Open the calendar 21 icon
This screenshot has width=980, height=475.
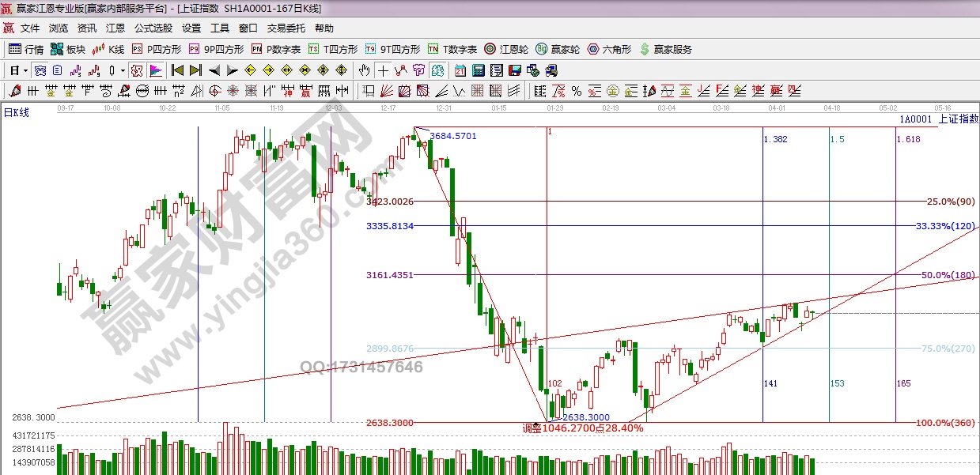461,70
